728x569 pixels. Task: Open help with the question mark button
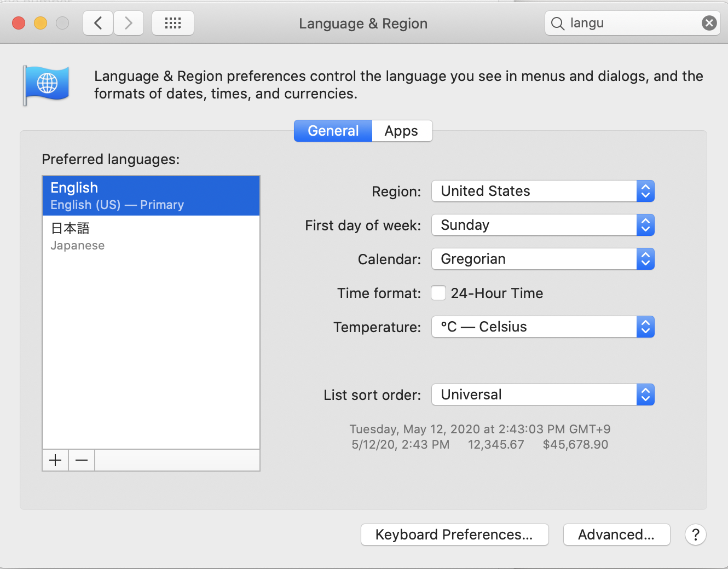tap(695, 535)
